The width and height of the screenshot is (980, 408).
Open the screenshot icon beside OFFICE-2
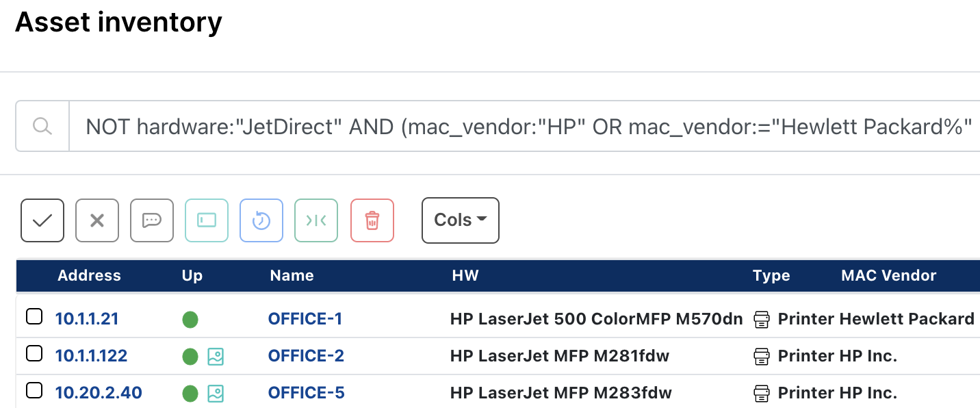216,355
